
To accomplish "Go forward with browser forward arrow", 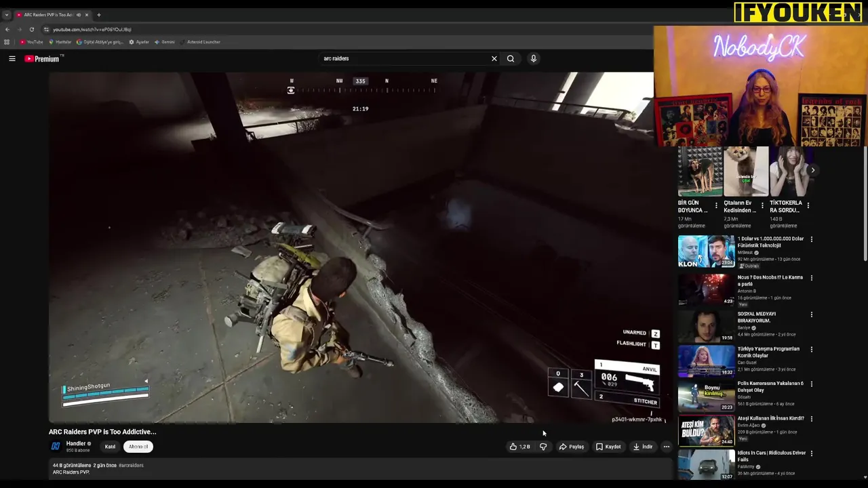I will tap(19, 30).
